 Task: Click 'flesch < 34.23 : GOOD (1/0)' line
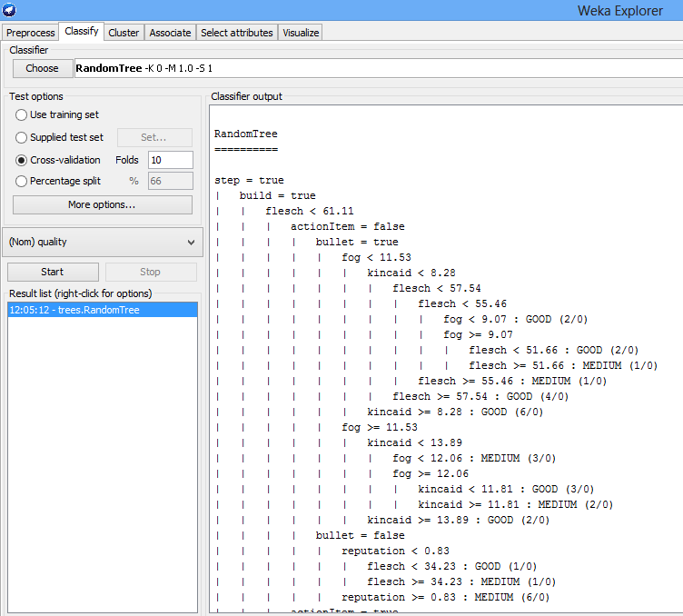coord(451,566)
